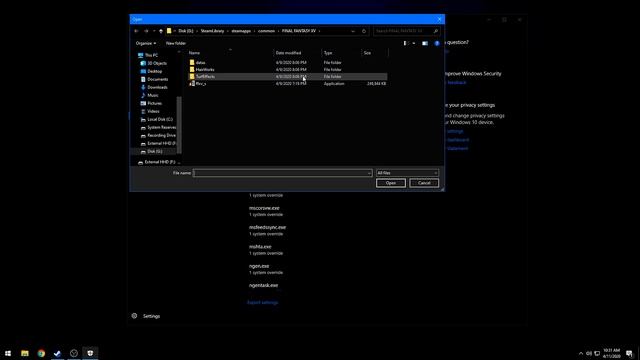Click the taskbar volume icon

coord(589,353)
